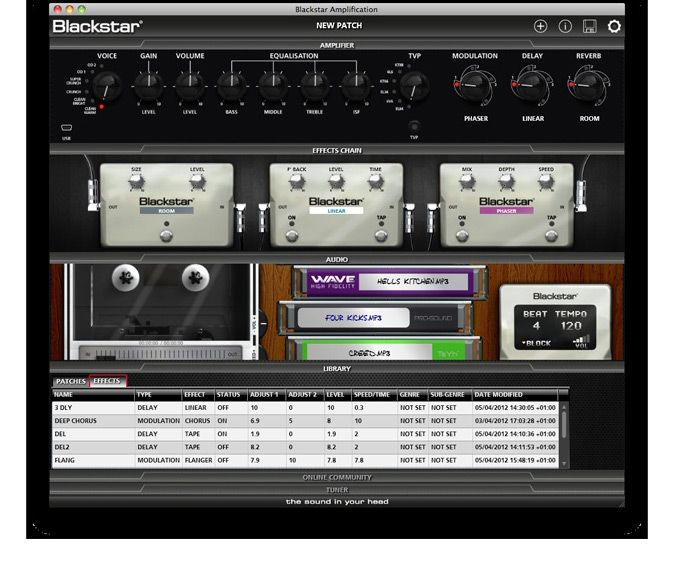Select the DEEP CHORUS effect row
This screenshot has height=588, width=680.
click(x=305, y=421)
